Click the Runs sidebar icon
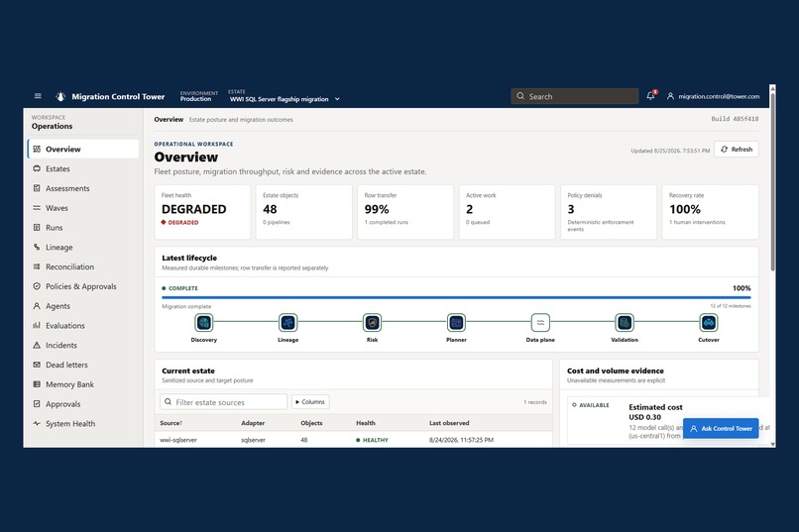The height and width of the screenshot is (532, 799). pos(37,228)
